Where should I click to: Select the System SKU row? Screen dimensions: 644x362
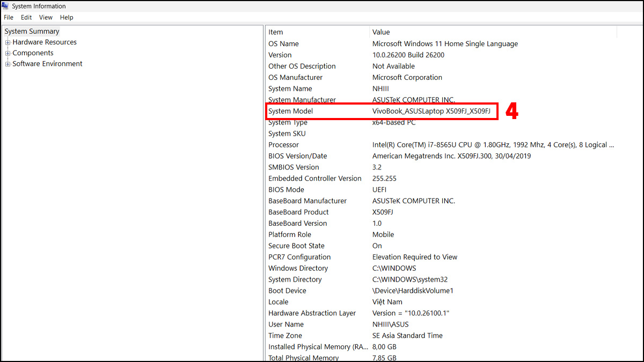pyautogui.click(x=441, y=134)
